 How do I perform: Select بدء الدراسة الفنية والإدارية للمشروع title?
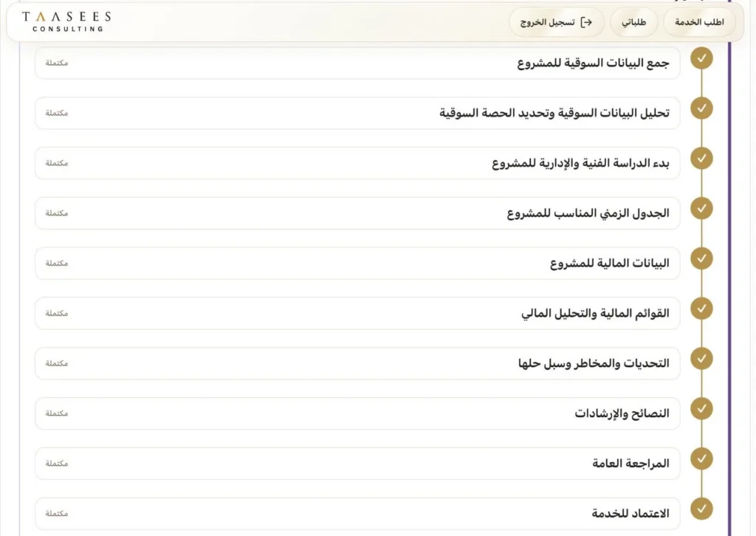coord(580,163)
